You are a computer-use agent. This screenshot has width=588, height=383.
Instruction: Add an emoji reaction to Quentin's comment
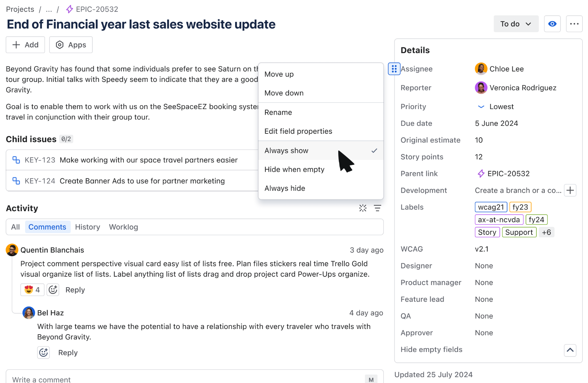click(53, 290)
